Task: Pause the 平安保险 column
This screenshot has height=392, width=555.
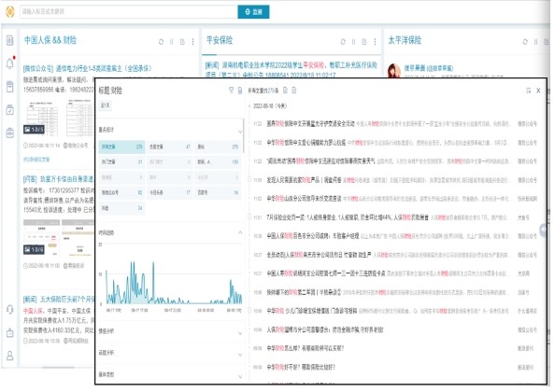Action: 353,42
